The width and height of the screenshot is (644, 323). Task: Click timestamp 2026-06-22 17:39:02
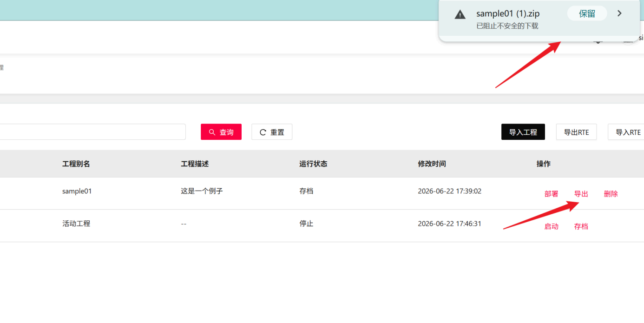[x=450, y=191]
